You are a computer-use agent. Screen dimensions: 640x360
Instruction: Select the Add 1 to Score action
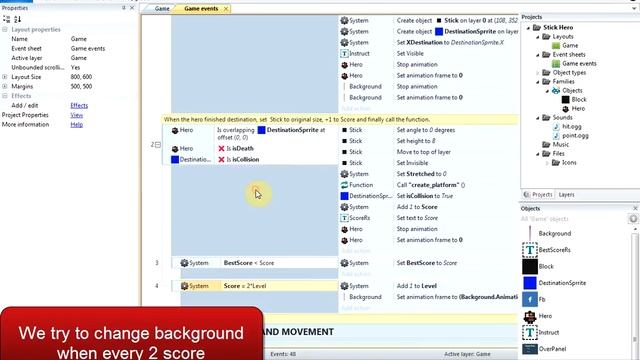(417, 207)
